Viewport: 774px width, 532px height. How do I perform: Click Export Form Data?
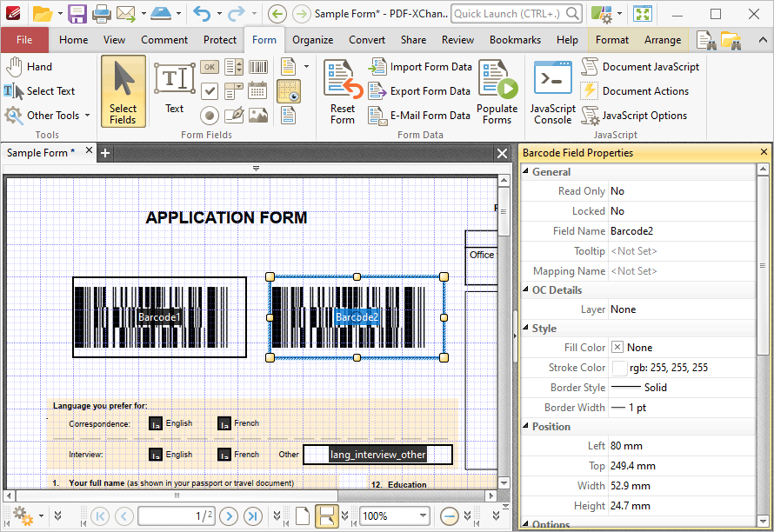(419, 90)
